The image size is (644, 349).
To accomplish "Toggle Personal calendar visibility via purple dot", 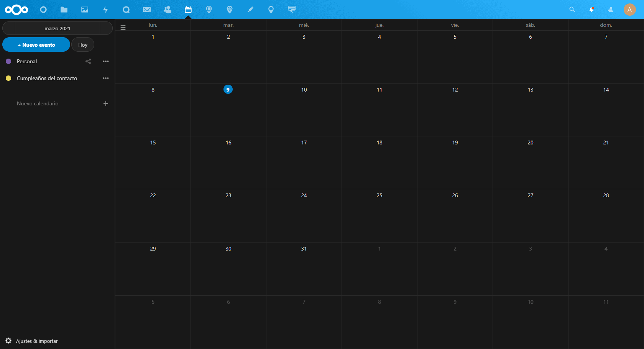I will (8, 61).
